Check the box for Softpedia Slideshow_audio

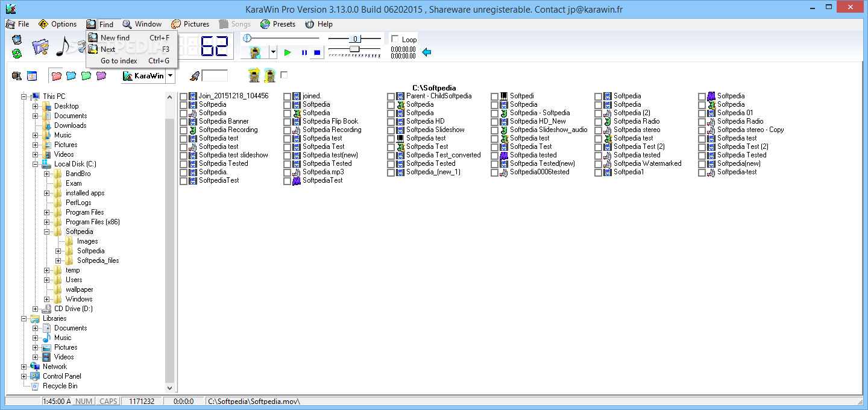pyautogui.click(x=494, y=130)
